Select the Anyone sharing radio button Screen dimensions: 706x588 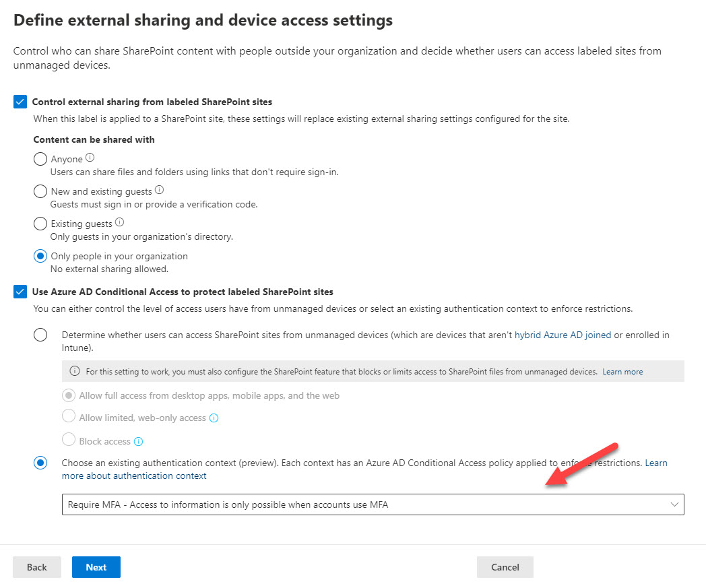point(40,160)
